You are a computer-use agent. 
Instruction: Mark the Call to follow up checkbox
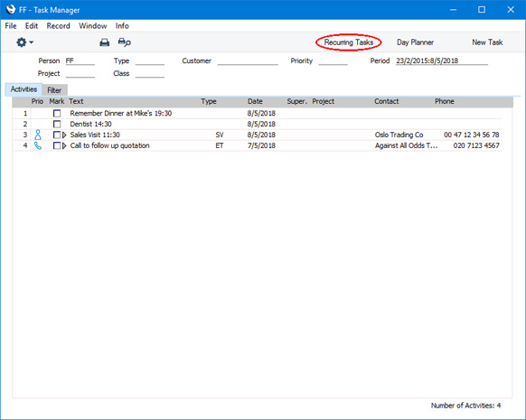57,145
